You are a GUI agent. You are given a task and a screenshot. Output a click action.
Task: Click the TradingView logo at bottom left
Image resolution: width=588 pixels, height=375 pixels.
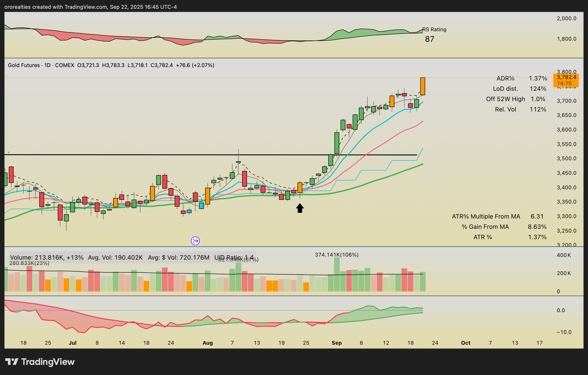pos(40,362)
